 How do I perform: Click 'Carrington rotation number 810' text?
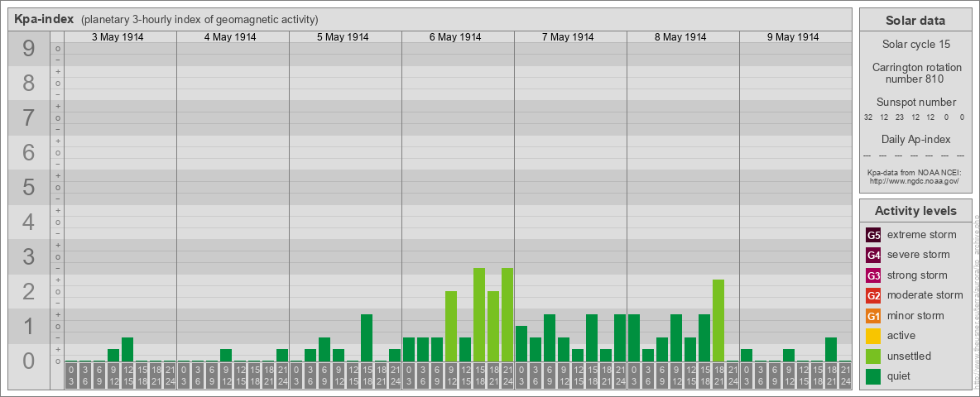click(x=915, y=73)
